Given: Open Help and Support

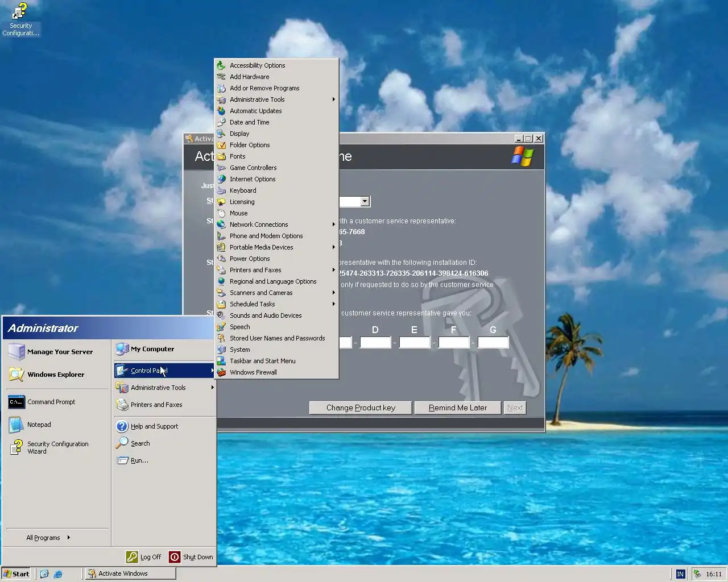Looking at the screenshot, I should pos(165,426).
